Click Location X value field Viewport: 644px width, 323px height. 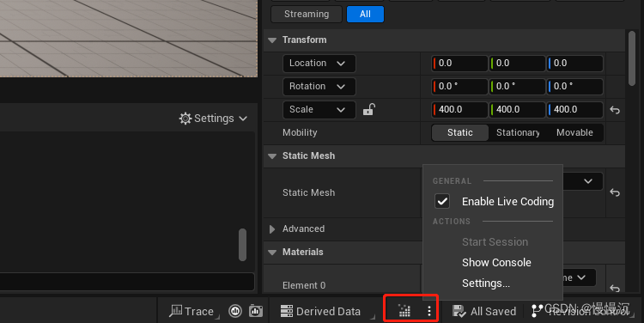tap(459, 64)
